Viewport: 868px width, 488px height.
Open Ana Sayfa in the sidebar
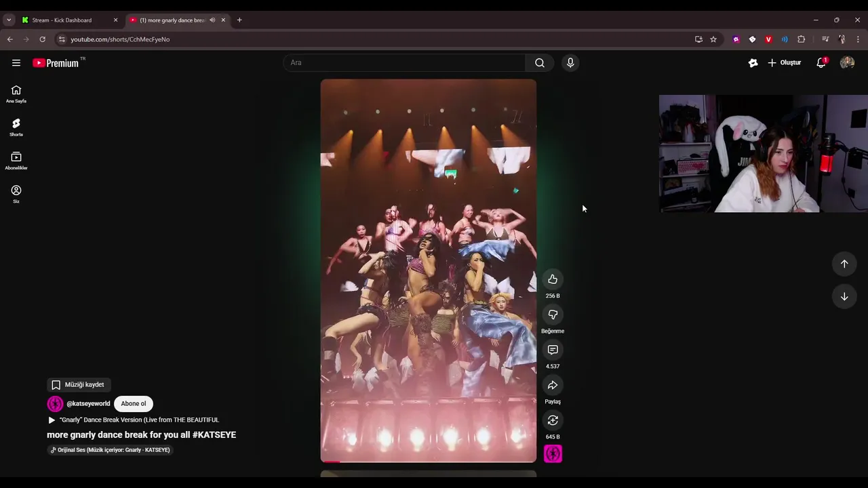click(x=16, y=94)
